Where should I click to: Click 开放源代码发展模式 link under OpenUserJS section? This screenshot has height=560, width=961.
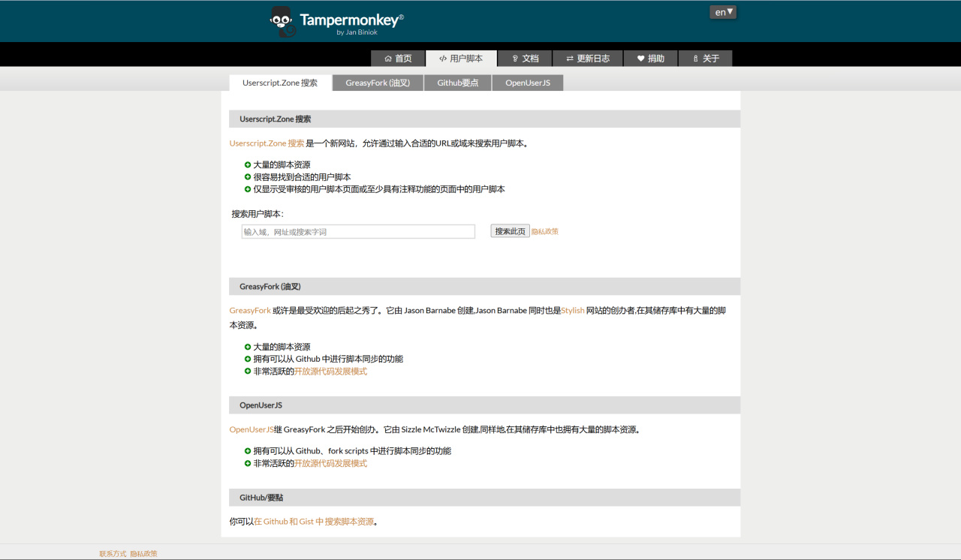point(331,464)
